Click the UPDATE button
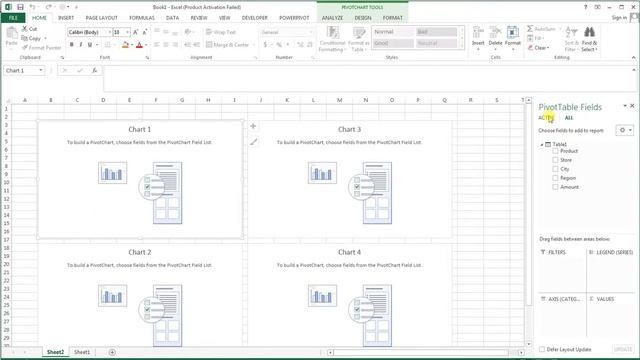This screenshot has height=360, width=640. (x=623, y=349)
